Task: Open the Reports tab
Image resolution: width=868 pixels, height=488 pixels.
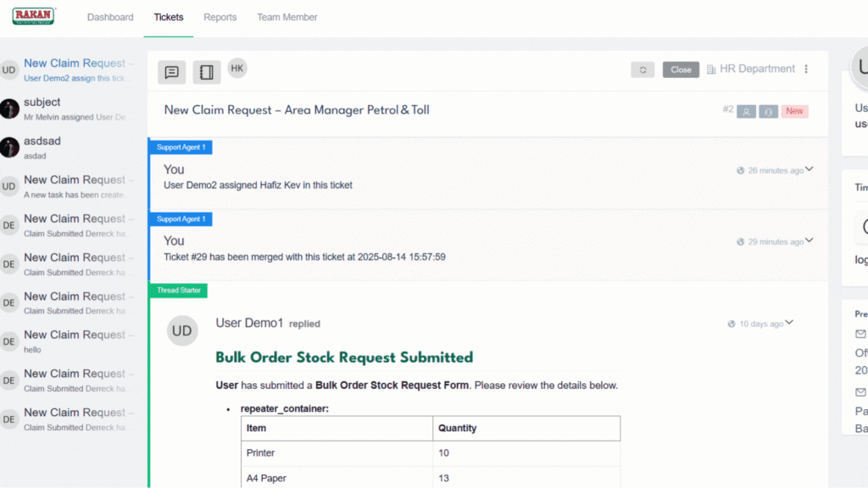Action: [220, 17]
